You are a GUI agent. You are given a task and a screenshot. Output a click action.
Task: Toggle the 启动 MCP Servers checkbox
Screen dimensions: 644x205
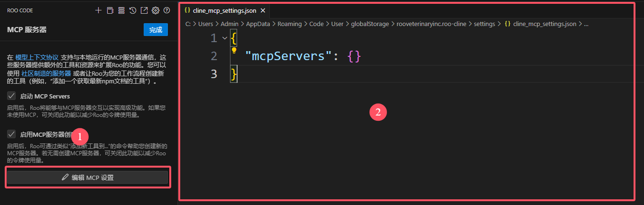pyautogui.click(x=11, y=96)
